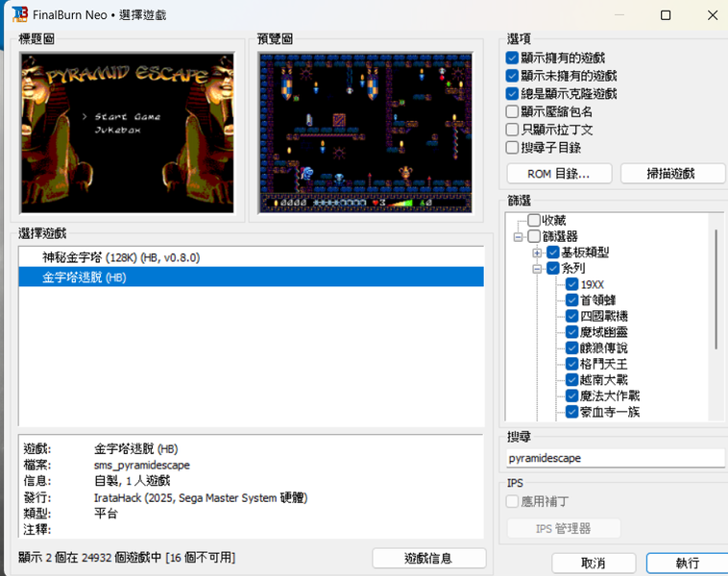The width and height of the screenshot is (728, 576).
Task: Enable 搜尋子目錄 checkbox
Action: [512, 148]
